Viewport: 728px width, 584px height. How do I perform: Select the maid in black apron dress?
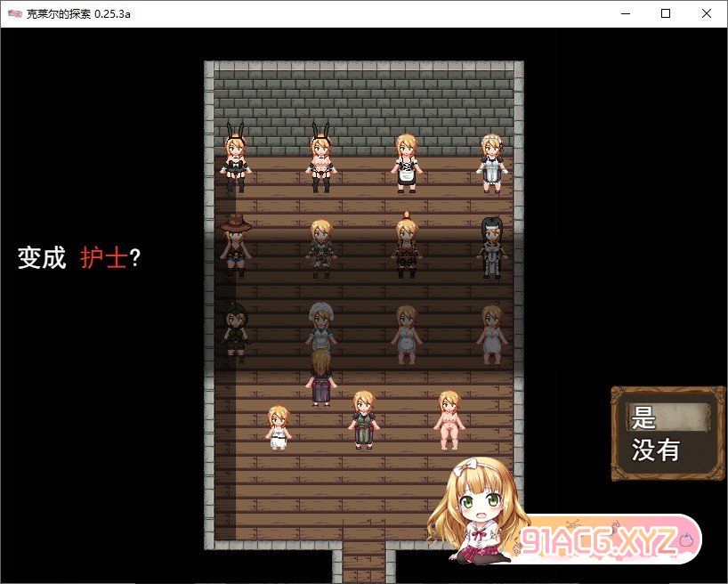point(407,162)
